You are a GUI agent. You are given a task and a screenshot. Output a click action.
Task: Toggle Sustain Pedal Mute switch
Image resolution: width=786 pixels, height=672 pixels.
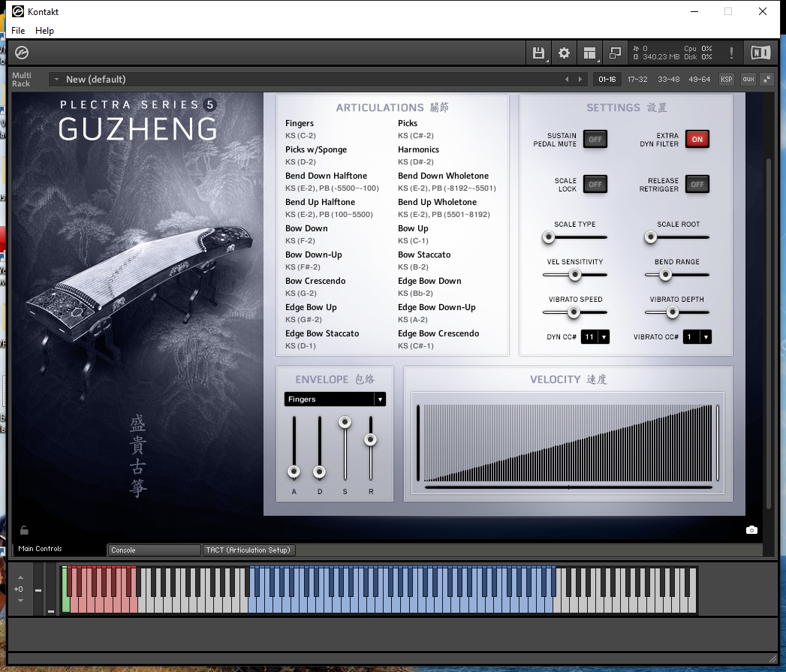595,140
